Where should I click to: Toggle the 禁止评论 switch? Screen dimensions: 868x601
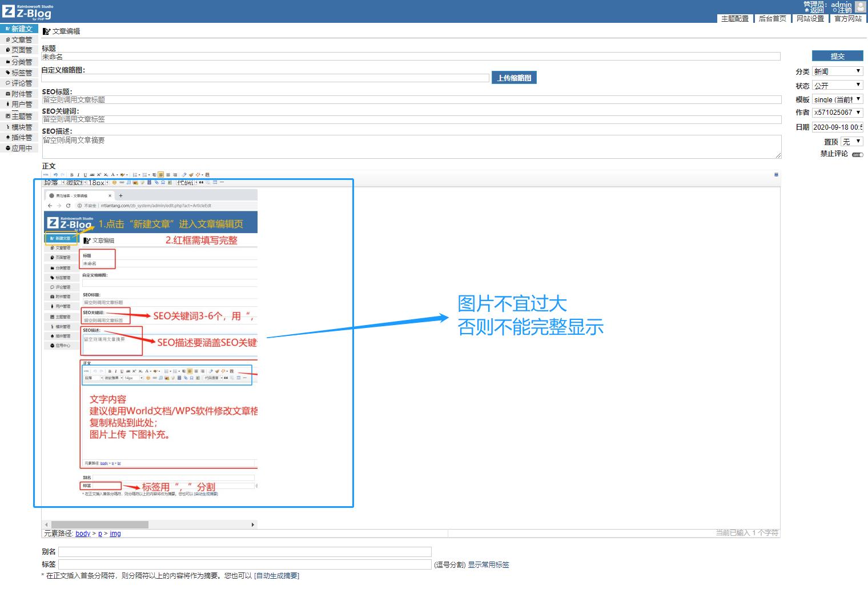tap(858, 155)
